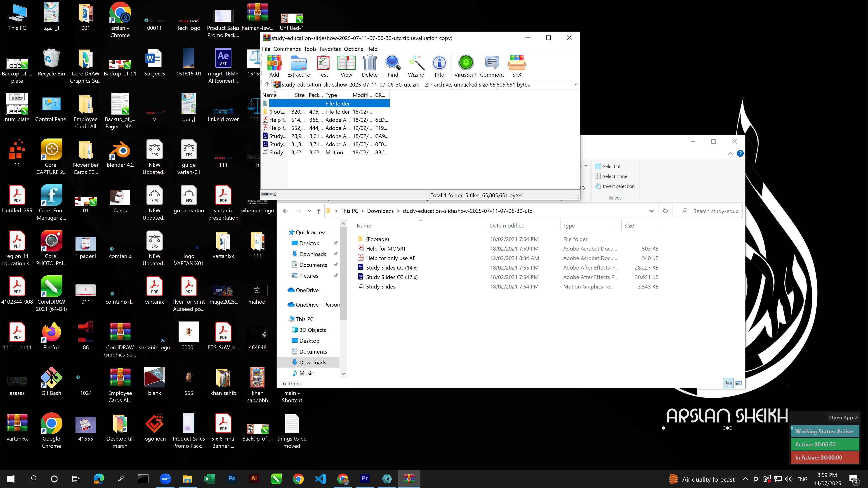This screenshot has height=488, width=868.
Task: Open the Find magnifier tool in WinRAR
Action: (x=393, y=66)
